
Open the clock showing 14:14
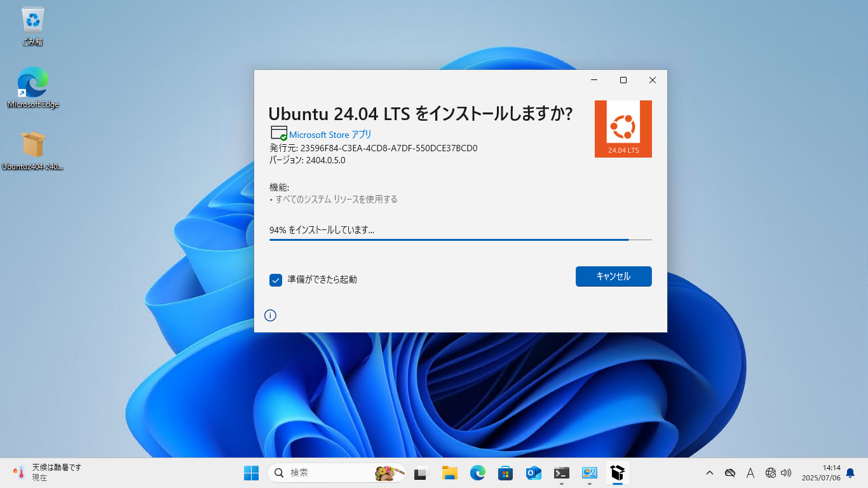[x=821, y=473]
